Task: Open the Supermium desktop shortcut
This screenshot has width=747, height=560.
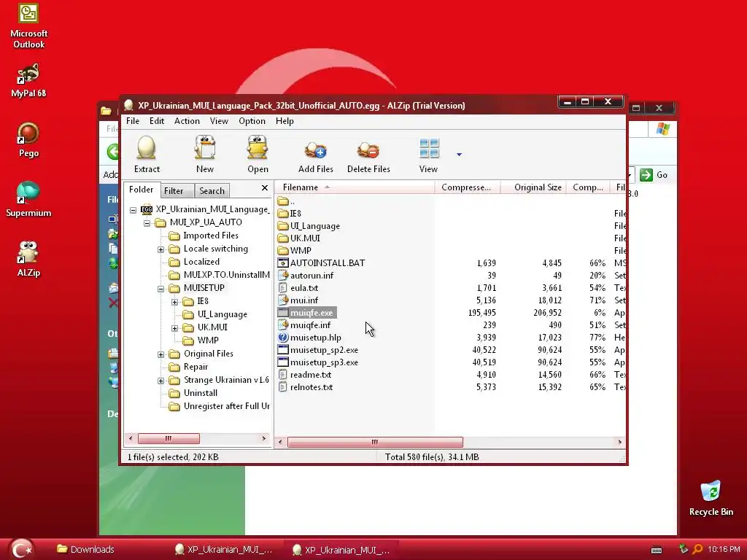Action: (x=28, y=198)
